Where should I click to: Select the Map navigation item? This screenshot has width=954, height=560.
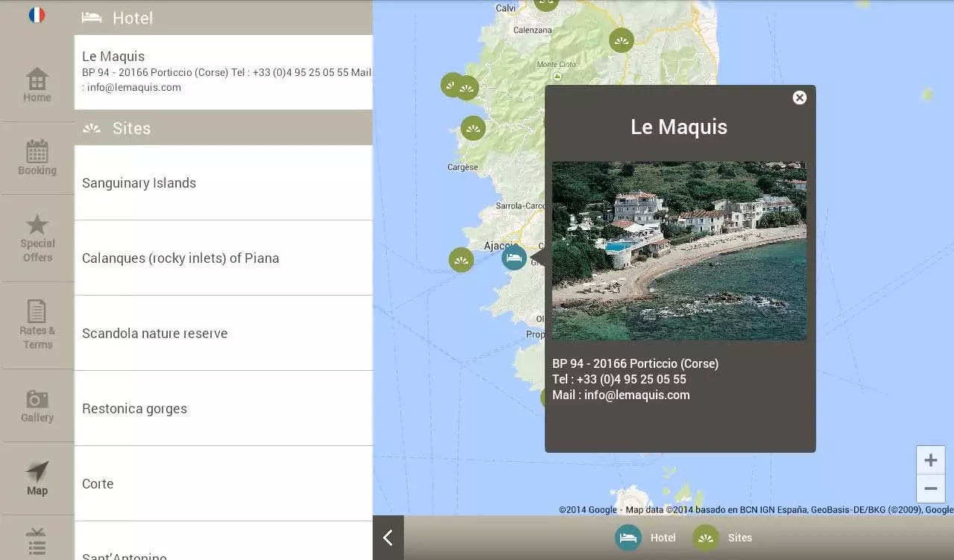(37, 478)
